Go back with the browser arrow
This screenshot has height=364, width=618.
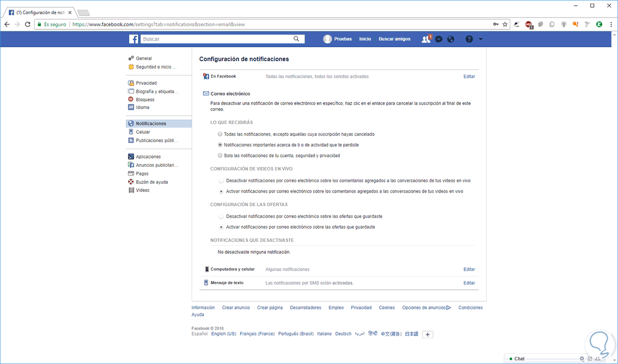7,24
